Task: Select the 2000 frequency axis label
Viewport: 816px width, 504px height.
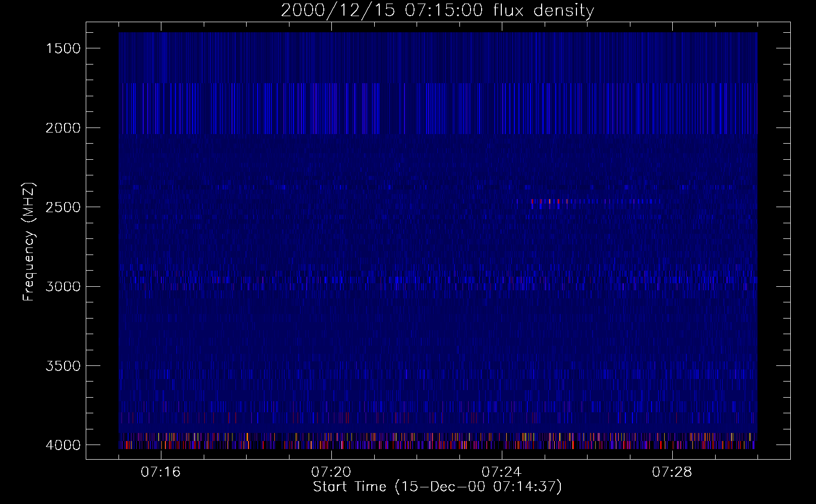Action: (63, 128)
